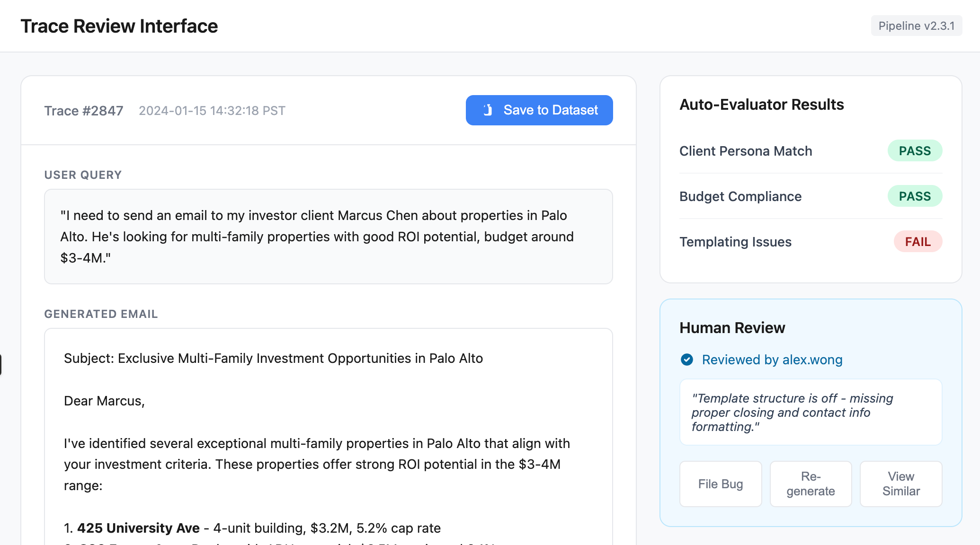Click the Pipeline v2.3.1 version badge
The image size is (980, 545).
click(916, 26)
